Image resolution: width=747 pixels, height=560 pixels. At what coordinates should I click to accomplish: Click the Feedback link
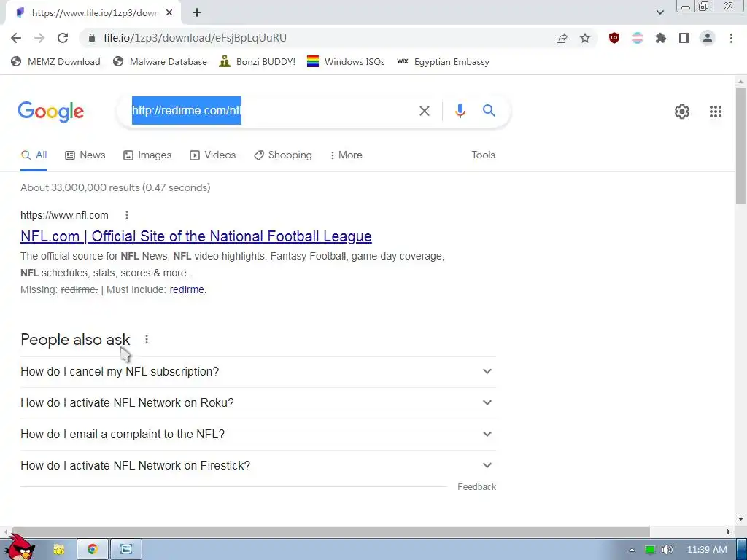point(476,486)
